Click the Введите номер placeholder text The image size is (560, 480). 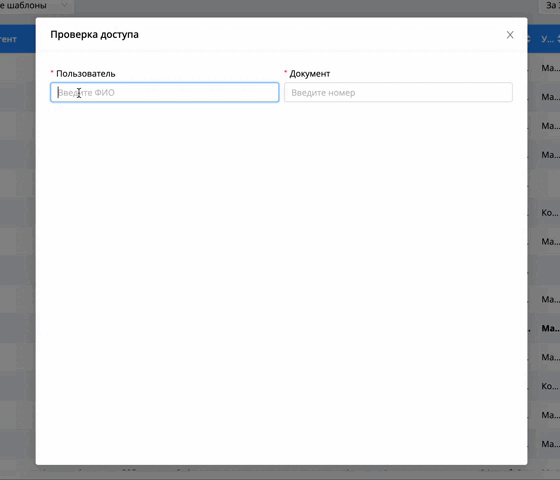(x=323, y=93)
